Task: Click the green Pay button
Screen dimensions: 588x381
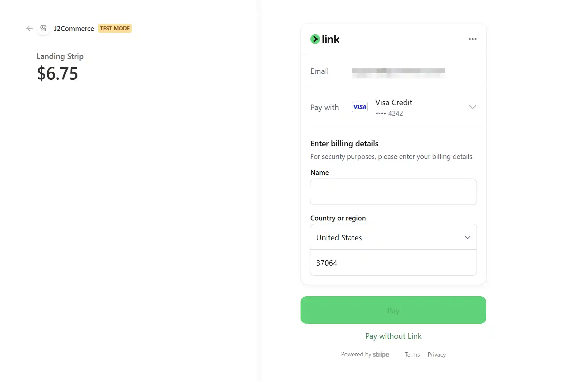Action: (393, 310)
